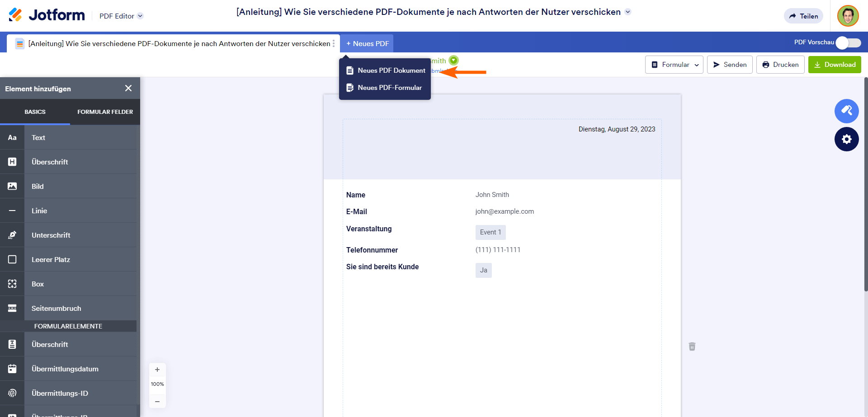
Task: Select Neues PDF Dokument menu entry
Action: coord(391,70)
